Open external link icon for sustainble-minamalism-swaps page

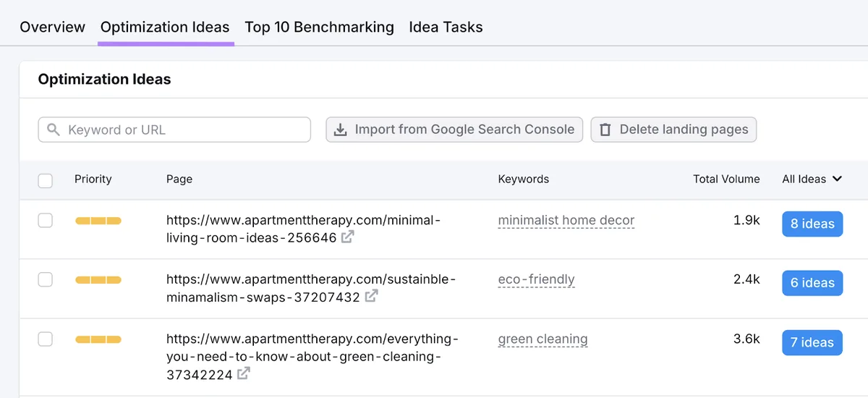click(x=371, y=296)
